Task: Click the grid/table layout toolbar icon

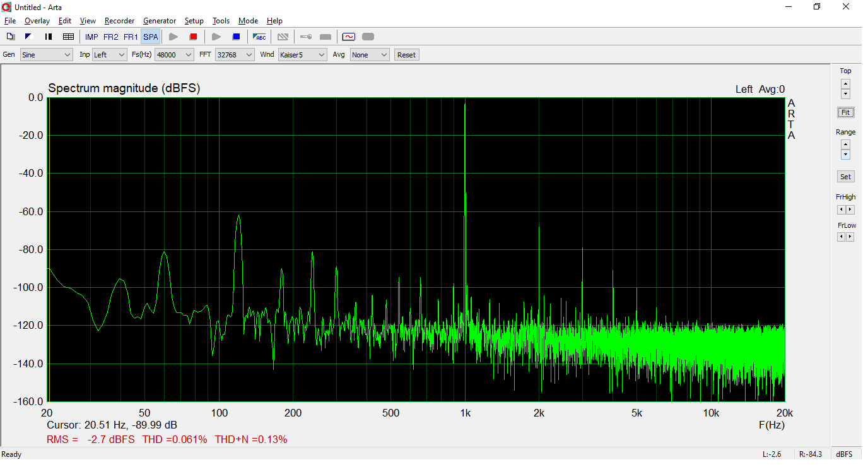Action: coord(68,37)
